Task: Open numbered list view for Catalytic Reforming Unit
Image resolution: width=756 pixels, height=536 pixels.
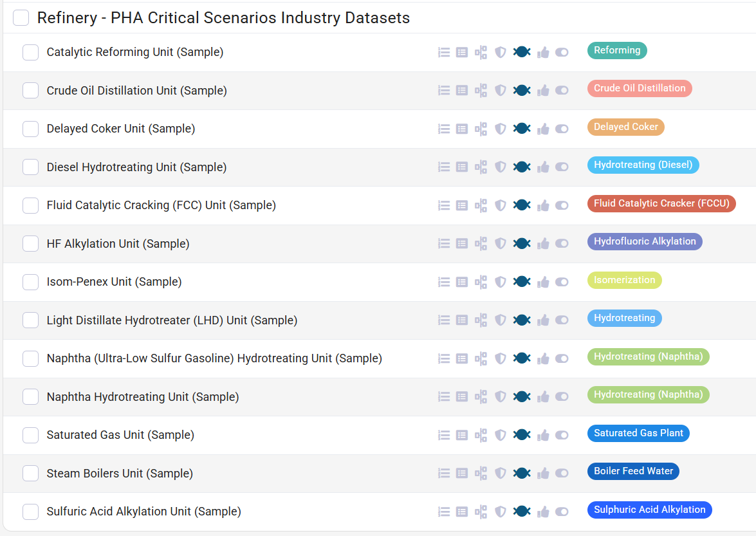Action: (x=444, y=52)
